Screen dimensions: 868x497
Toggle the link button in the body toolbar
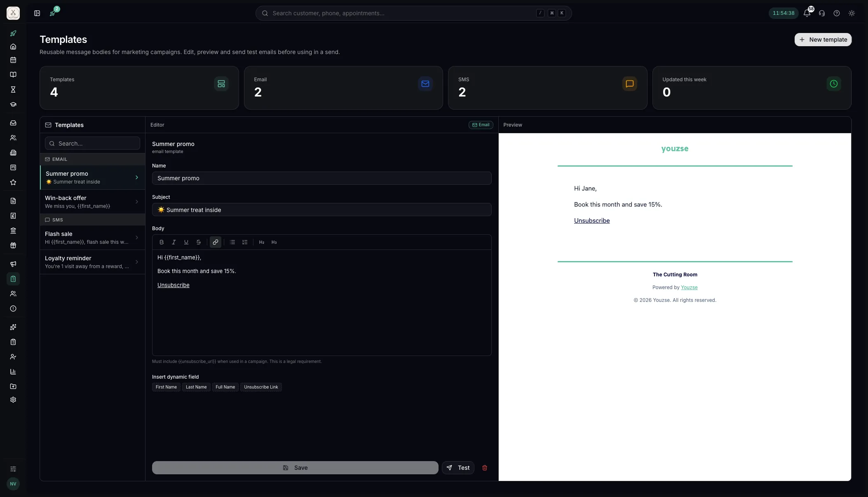click(216, 242)
